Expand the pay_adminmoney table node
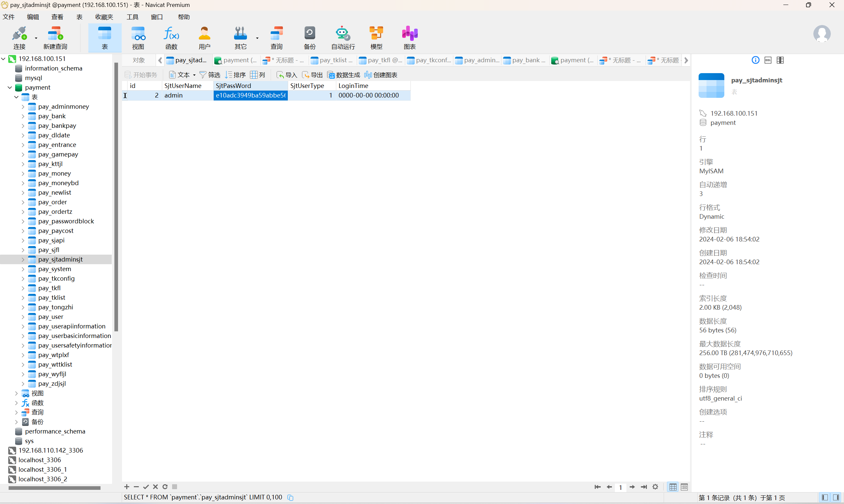The image size is (844, 504). click(x=23, y=107)
